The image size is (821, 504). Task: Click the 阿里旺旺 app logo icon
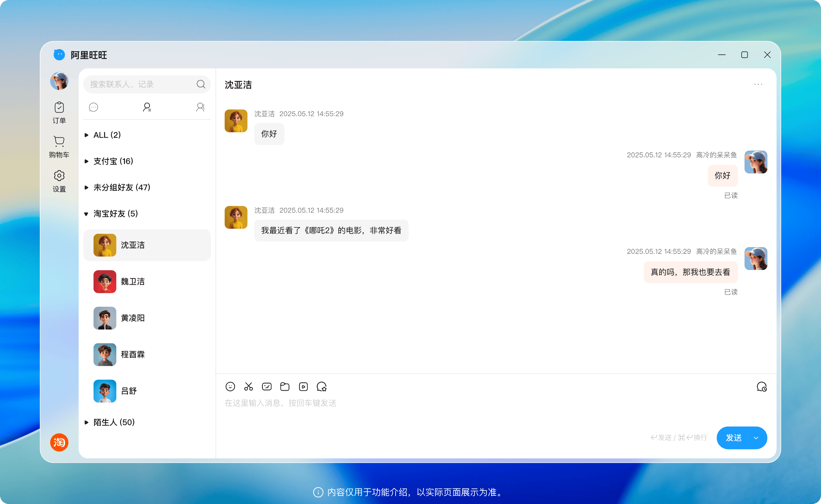pyautogui.click(x=59, y=55)
